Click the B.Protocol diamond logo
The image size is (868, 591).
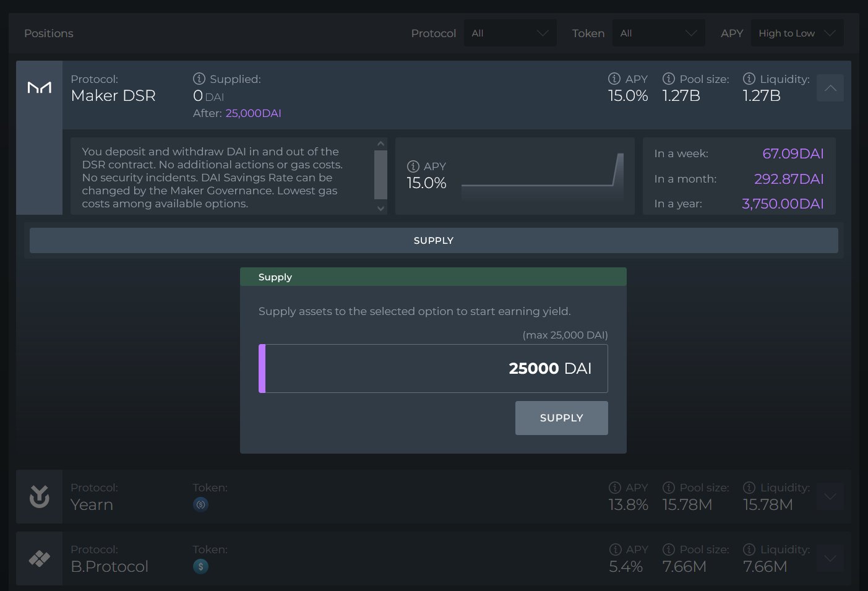[39, 558]
